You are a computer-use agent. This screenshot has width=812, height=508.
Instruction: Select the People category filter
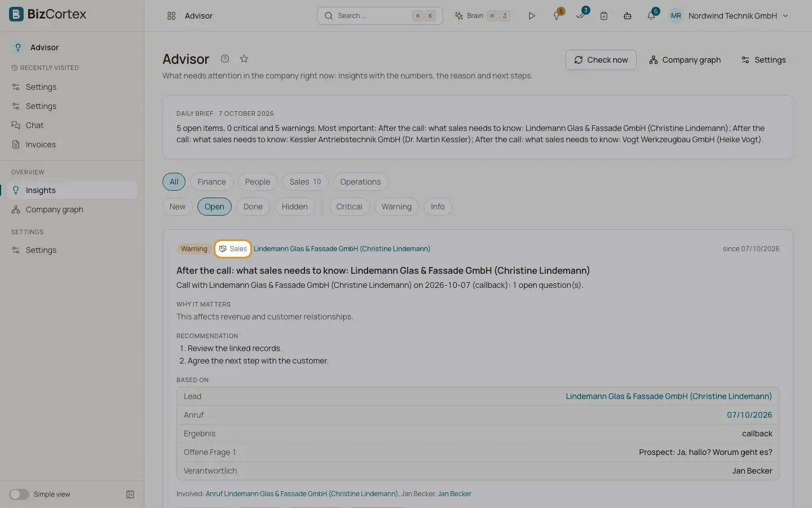[258, 182]
